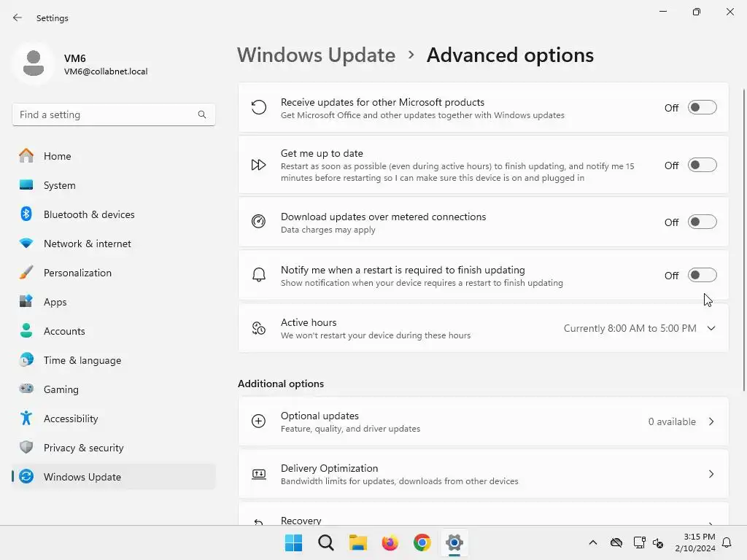Open Optional updates feature, quality, driver row

point(483,421)
